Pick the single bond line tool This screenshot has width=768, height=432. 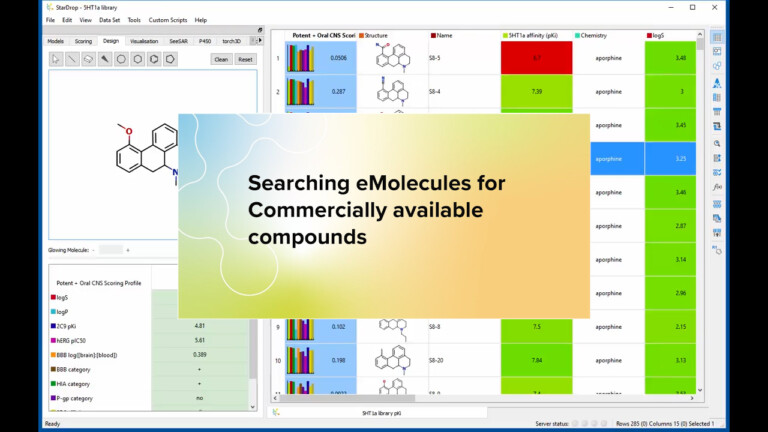click(72, 59)
